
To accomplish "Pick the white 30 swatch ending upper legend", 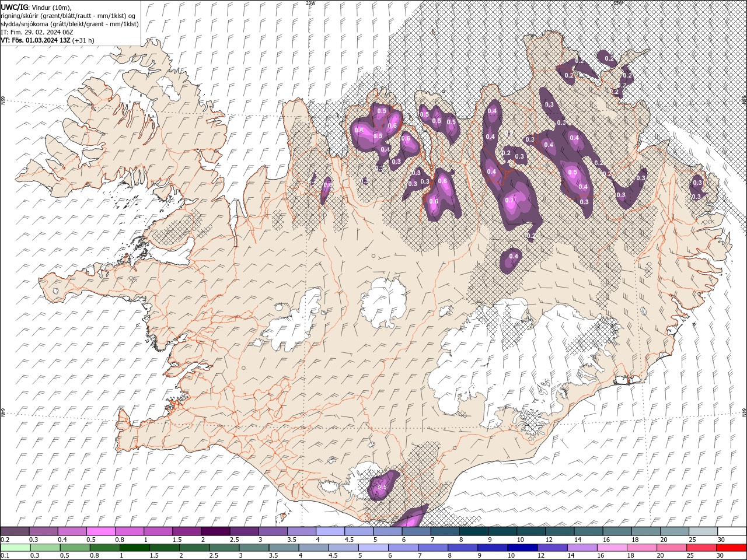I will 732,531.
